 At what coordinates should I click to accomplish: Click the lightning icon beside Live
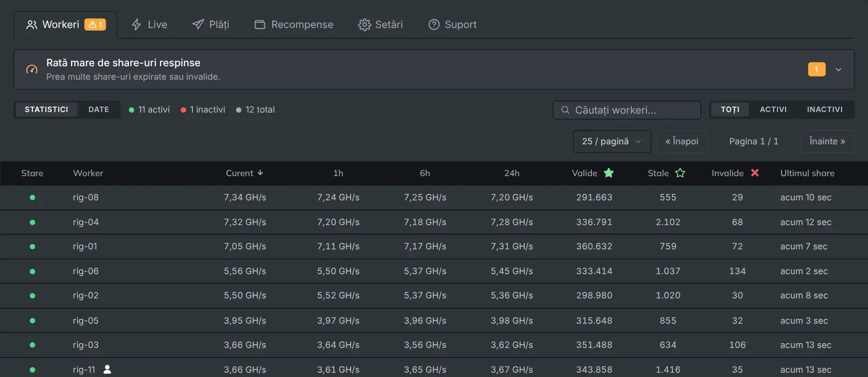coord(136,25)
